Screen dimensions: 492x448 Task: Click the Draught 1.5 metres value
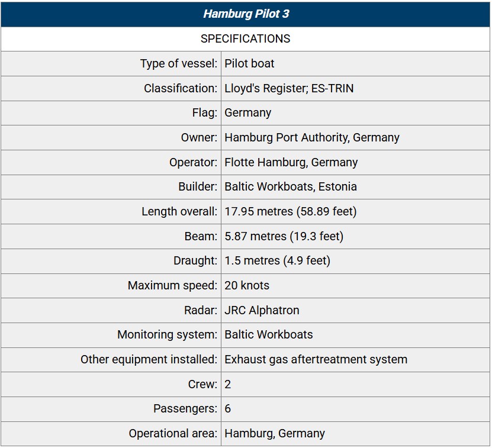[x=277, y=261]
